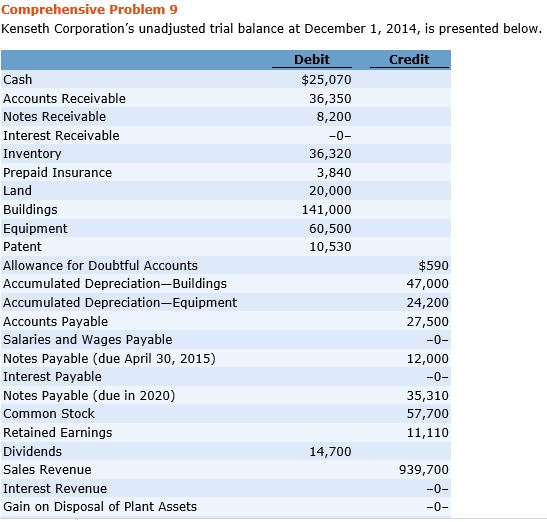
Task: Select the Inventory row label
Action: (x=32, y=154)
